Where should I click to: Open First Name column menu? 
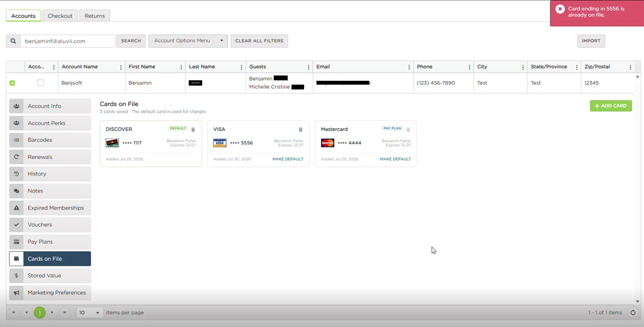(181, 67)
